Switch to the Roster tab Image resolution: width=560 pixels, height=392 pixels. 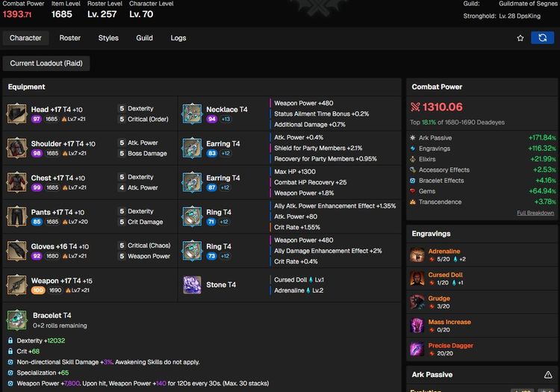(70, 38)
